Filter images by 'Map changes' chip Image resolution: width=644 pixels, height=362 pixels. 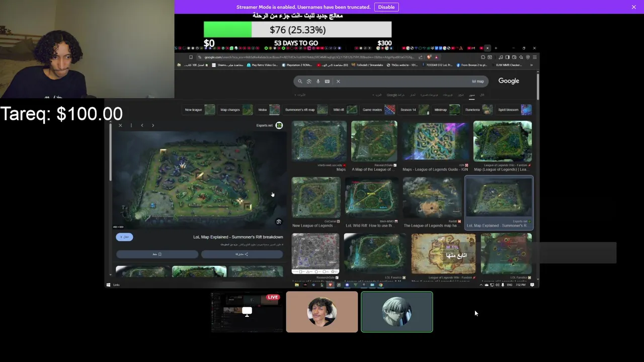(x=236, y=110)
